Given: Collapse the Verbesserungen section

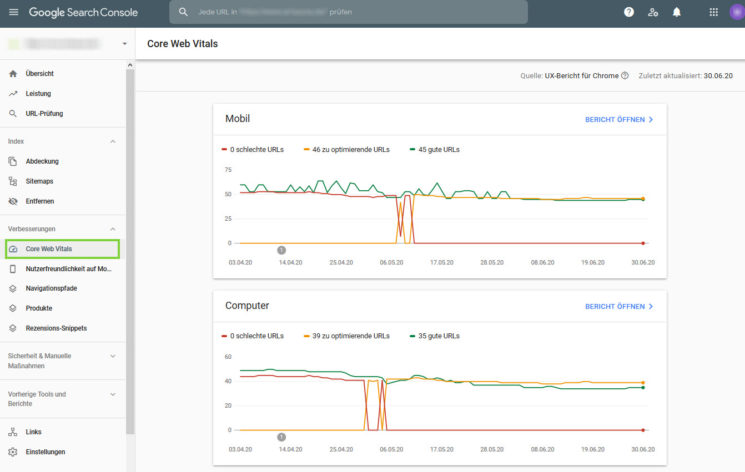Looking at the screenshot, I should pos(113,229).
